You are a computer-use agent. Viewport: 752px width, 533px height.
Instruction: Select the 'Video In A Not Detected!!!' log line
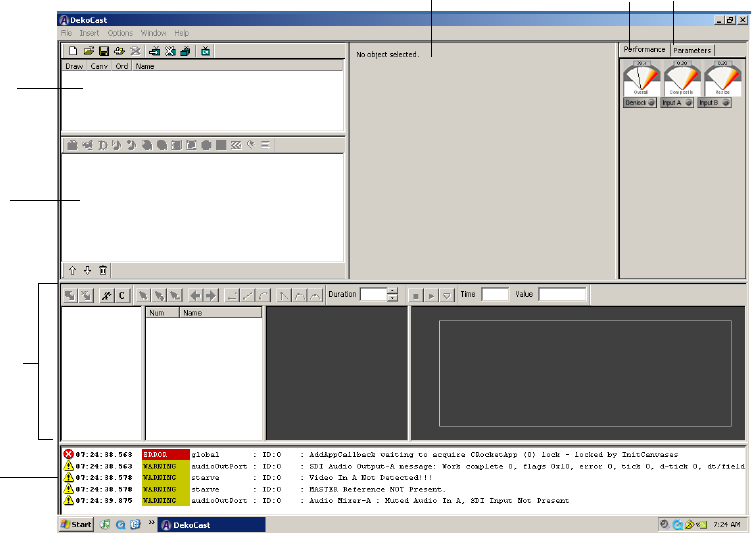click(404, 478)
